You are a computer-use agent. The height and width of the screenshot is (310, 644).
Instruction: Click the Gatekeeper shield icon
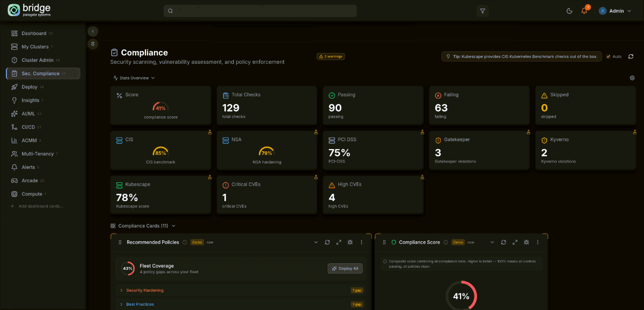tap(438, 139)
